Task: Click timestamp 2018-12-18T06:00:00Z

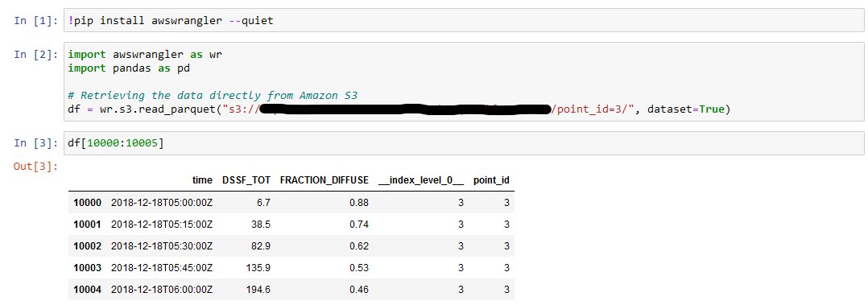Action: click(162, 289)
